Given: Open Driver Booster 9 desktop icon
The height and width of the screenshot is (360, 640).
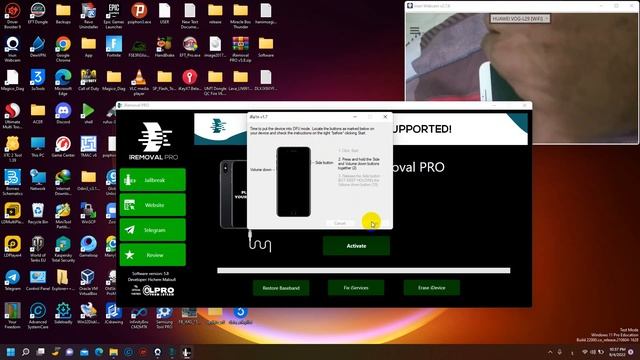Looking at the screenshot, I should pos(12,16).
